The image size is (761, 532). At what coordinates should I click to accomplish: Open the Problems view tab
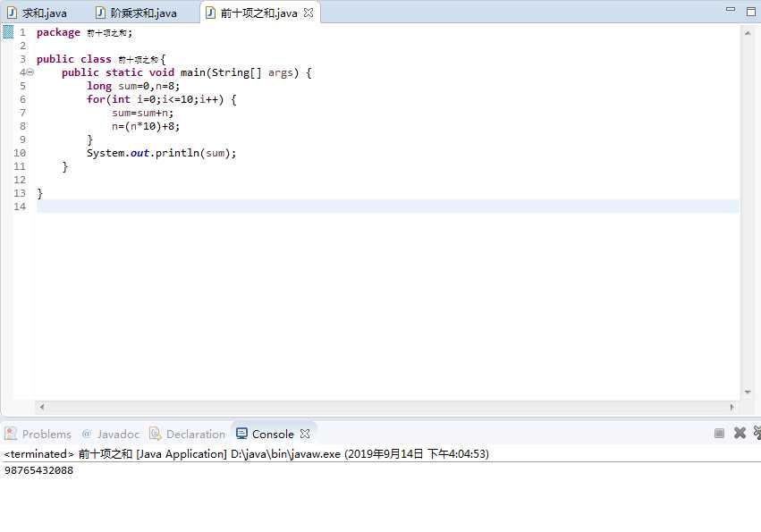[38, 434]
